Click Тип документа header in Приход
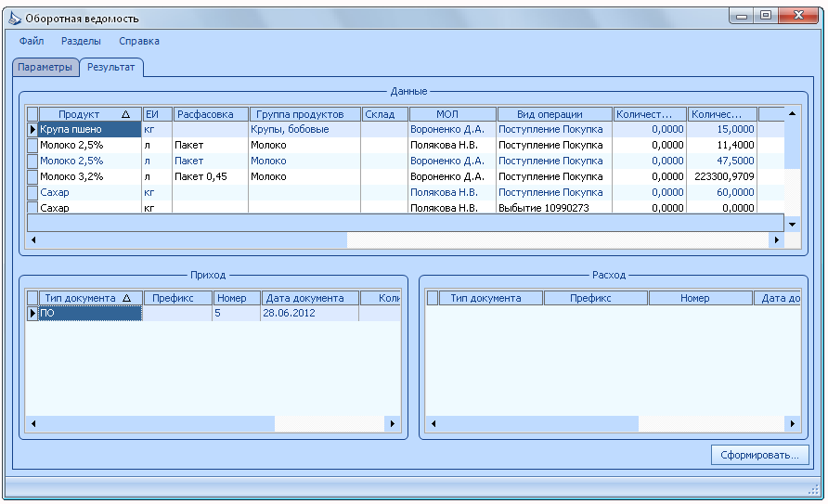This screenshot has width=828, height=504. (90, 298)
